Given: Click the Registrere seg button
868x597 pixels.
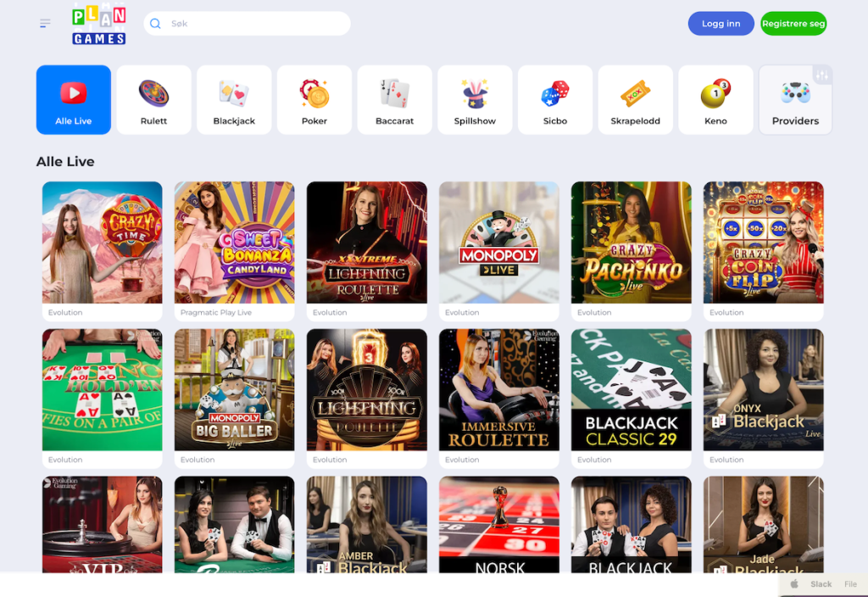Looking at the screenshot, I should click(x=793, y=24).
